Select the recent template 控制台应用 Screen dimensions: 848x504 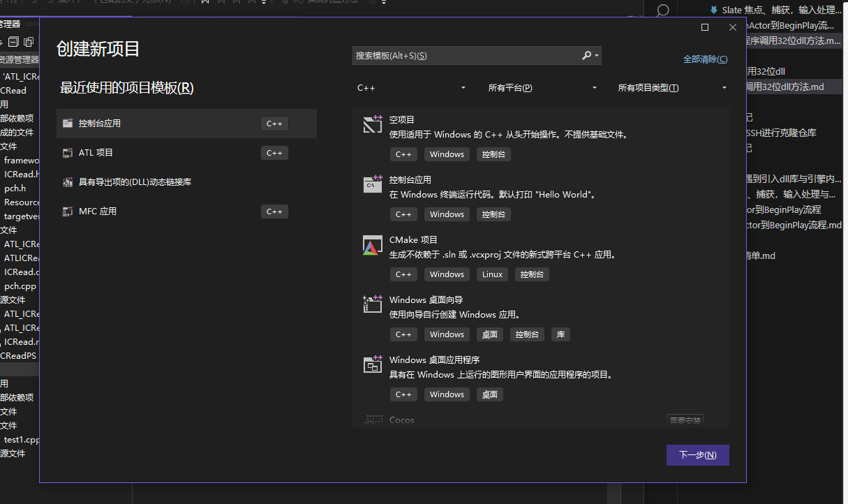186,124
